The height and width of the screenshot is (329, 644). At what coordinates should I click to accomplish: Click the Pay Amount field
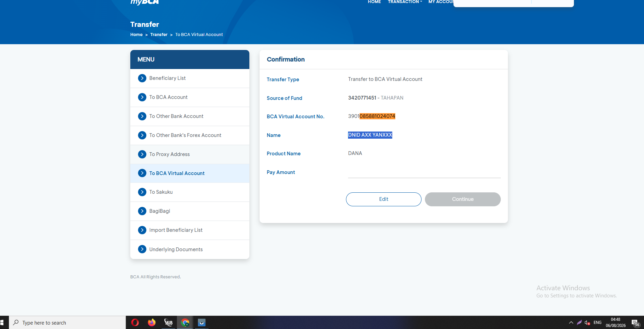[x=424, y=172]
